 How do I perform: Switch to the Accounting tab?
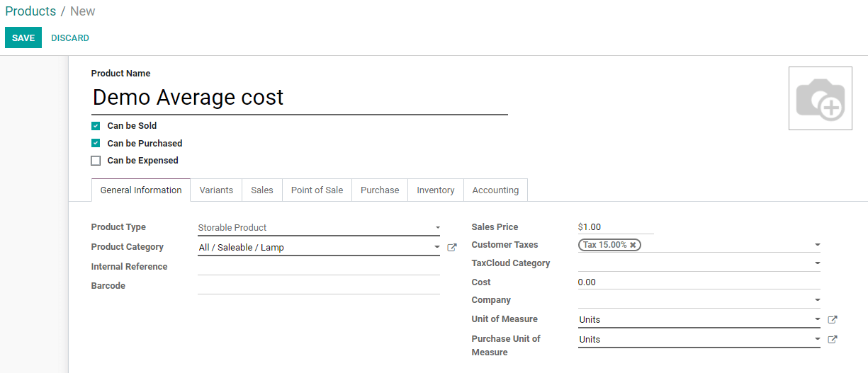(495, 190)
